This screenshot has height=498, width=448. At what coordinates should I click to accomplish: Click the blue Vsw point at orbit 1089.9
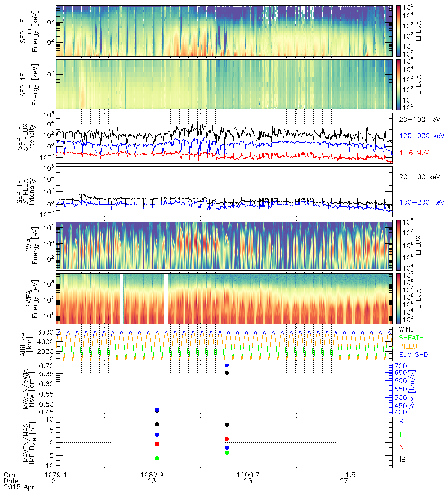pyautogui.click(x=157, y=410)
